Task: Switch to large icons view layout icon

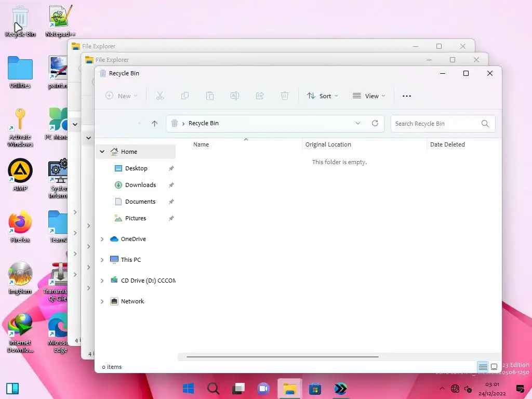Action: [x=494, y=367]
